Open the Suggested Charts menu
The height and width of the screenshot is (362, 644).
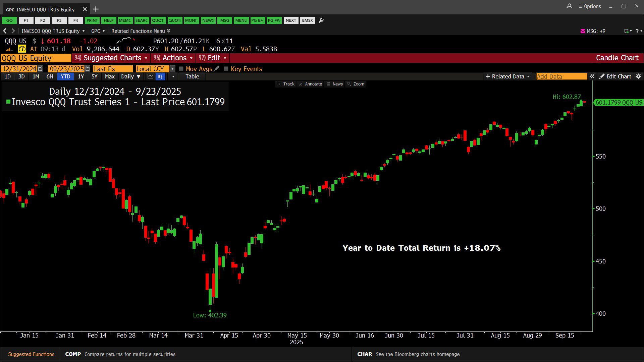click(111, 58)
